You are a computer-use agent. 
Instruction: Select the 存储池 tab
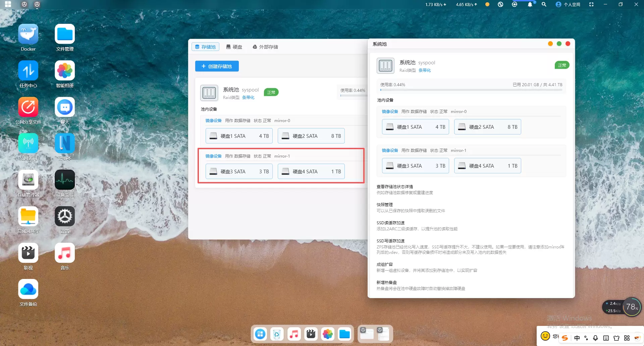click(205, 47)
